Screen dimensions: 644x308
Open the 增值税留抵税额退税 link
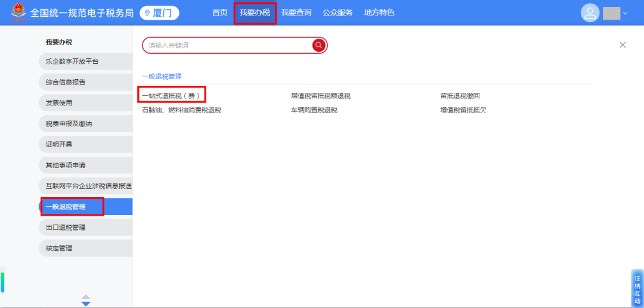point(321,96)
